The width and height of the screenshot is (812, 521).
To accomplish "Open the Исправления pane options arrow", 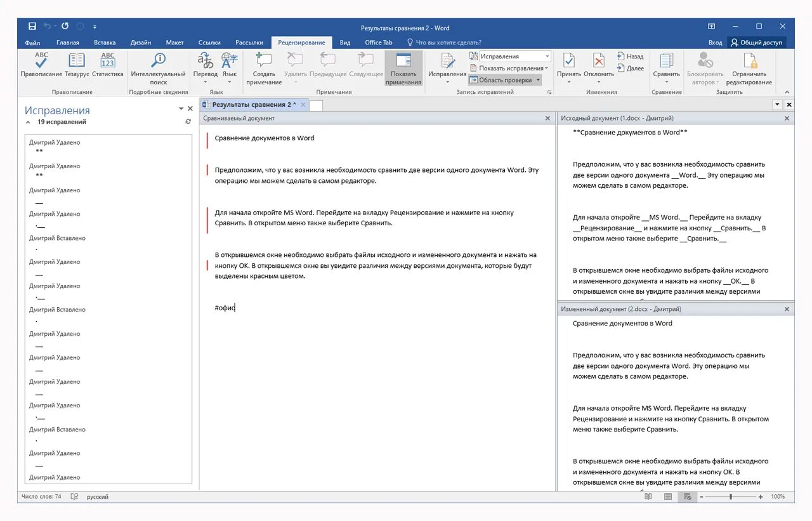I will pos(181,109).
